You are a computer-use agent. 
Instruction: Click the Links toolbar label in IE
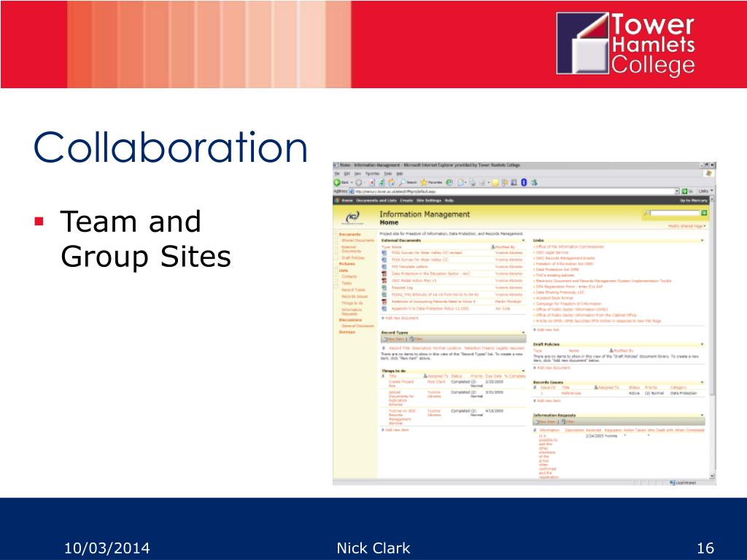pos(704,191)
